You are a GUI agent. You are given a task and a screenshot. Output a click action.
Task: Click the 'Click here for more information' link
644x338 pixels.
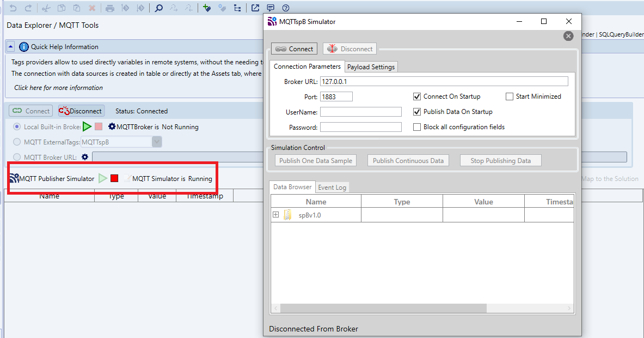pyautogui.click(x=58, y=88)
